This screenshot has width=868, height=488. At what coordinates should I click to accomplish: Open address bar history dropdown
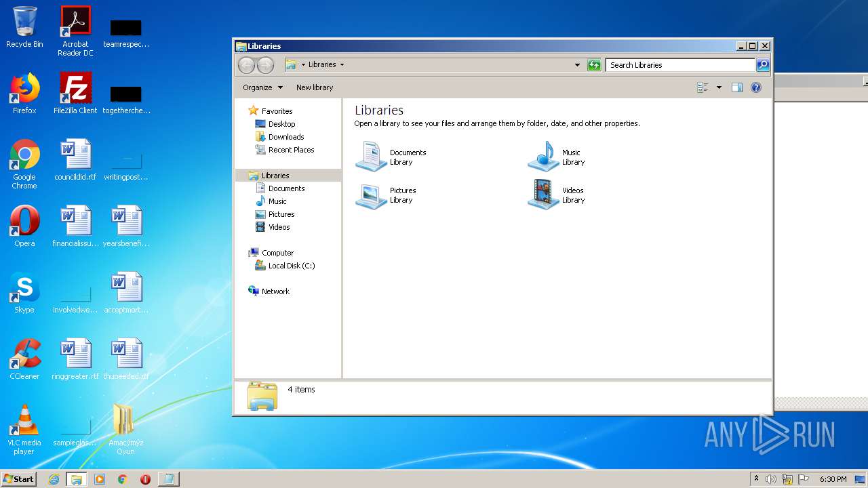click(x=577, y=65)
